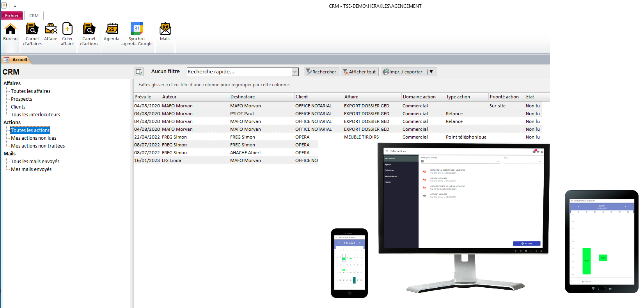Select Mes mails envoyés
The height and width of the screenshot is (308, 644).
click(x=31, y=169)
